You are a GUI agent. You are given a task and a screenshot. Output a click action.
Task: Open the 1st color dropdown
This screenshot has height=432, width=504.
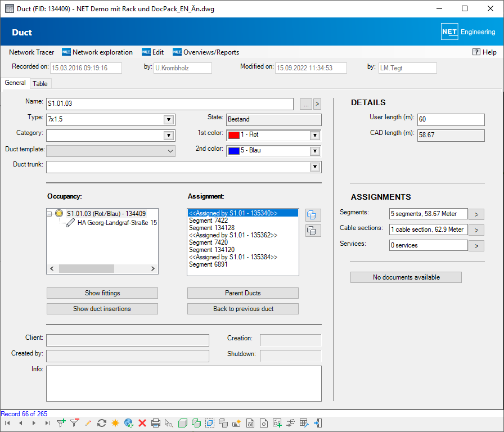coord(315,136)
